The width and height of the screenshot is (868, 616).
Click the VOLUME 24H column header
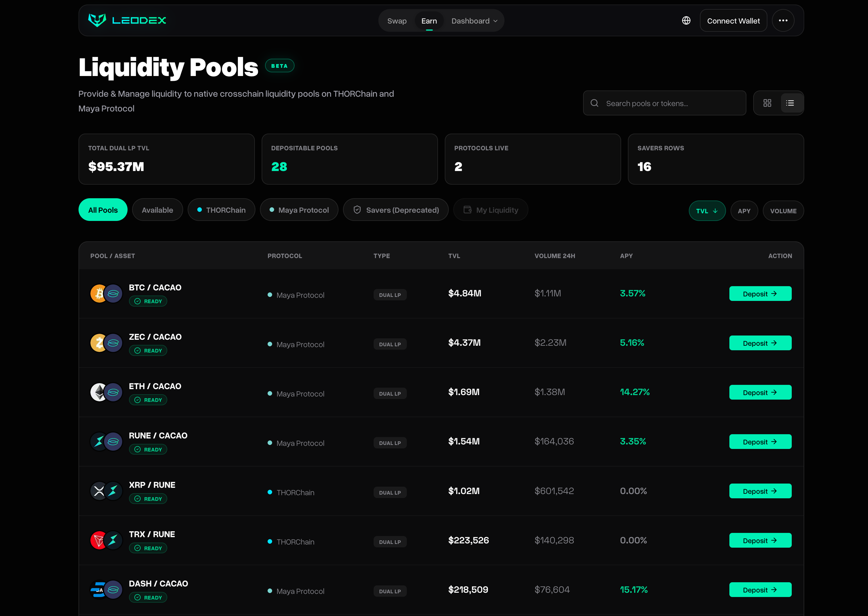click(554, 256)
